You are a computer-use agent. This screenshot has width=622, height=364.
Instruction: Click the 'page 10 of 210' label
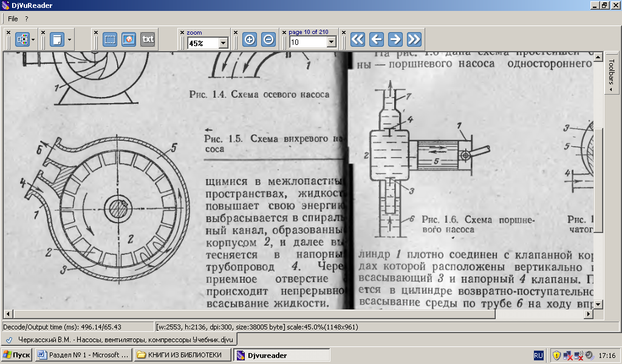click(308, 32)
